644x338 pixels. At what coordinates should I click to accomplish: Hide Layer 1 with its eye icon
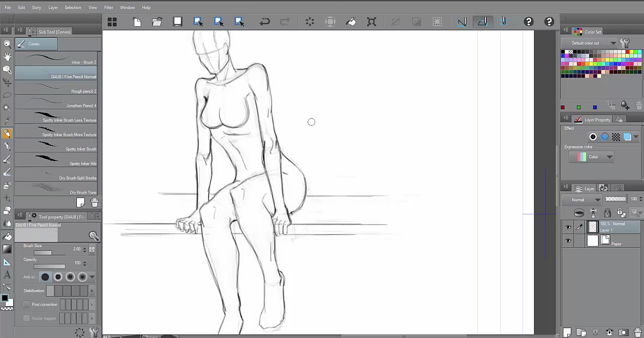pos(568,228)
